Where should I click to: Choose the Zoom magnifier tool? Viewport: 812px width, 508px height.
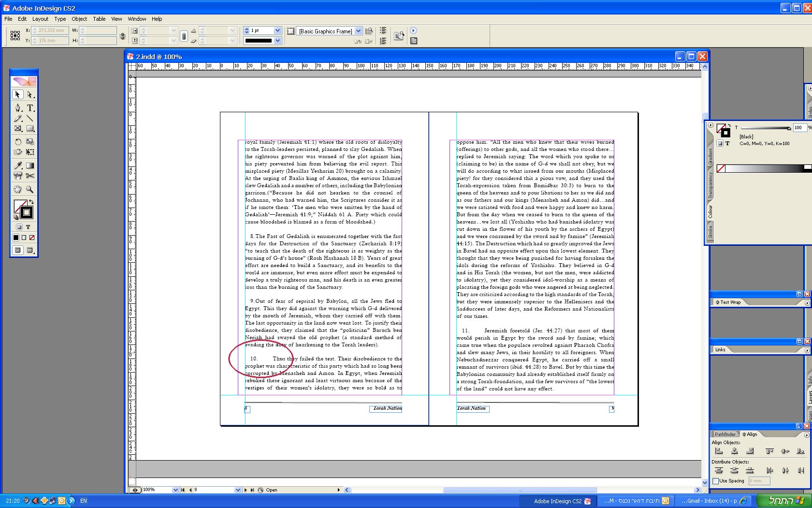click(30, 189)
